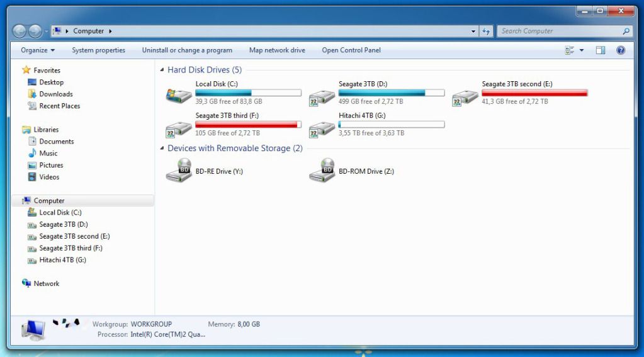
Task: Select Seagate 3TB (D:) in the sidebar tree
Action: [x=57, y=224]
